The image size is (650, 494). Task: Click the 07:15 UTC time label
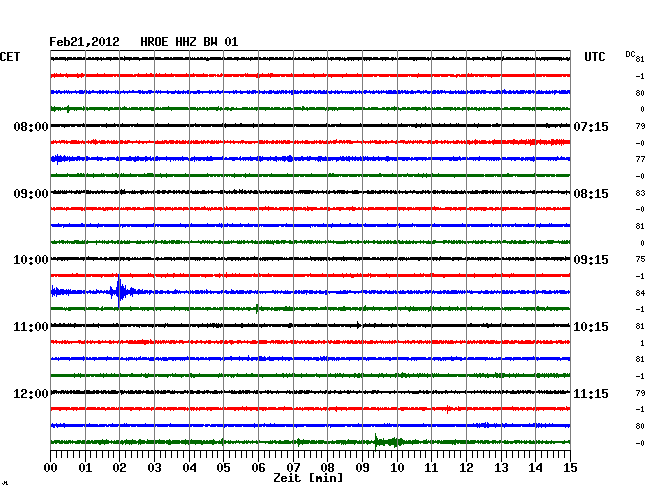tap(591, 127)
